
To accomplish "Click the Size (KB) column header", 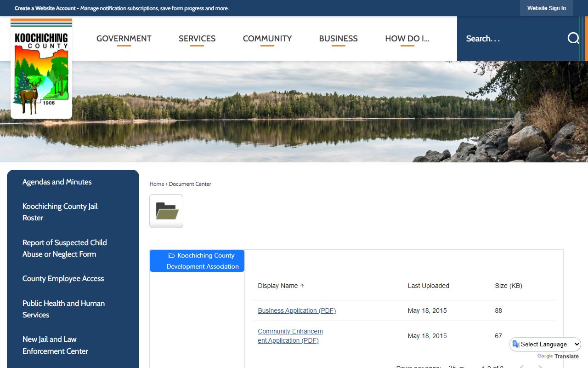I will click(x=509, y=286).
